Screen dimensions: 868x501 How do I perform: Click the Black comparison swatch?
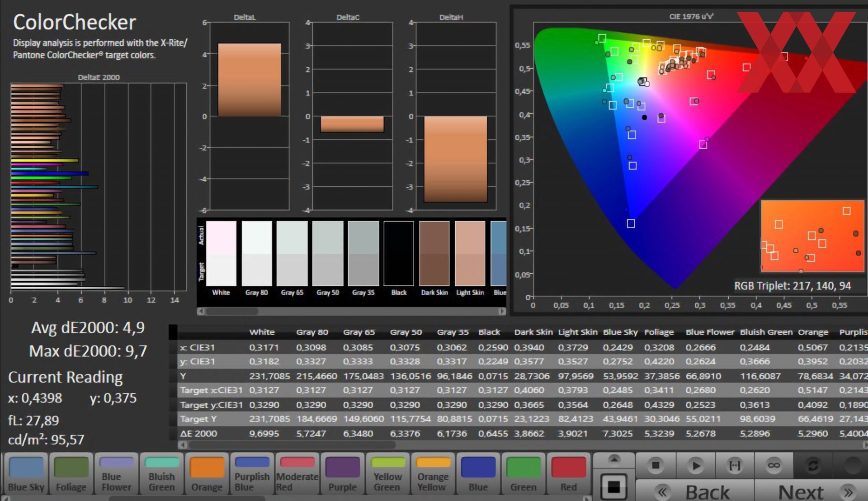[399, 253]
